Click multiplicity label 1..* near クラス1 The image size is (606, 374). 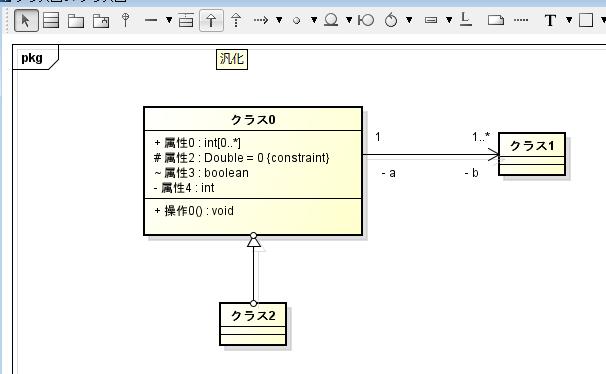point(481,136)
